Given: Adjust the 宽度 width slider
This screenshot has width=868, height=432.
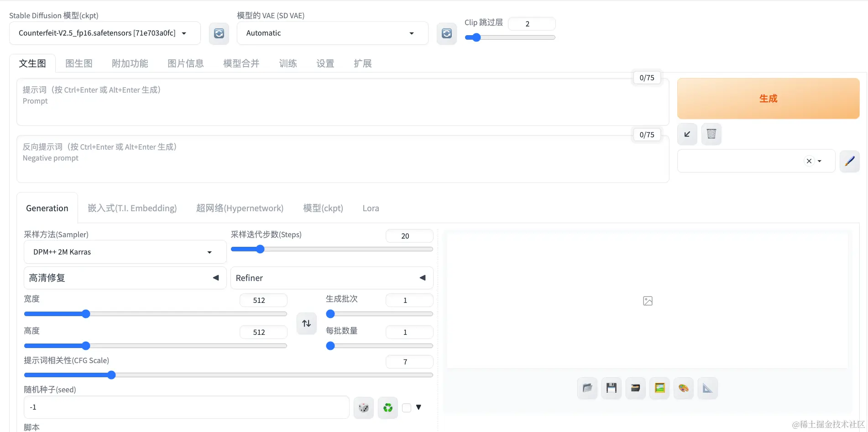Looking at the screenshot, I should coord(155,314).
